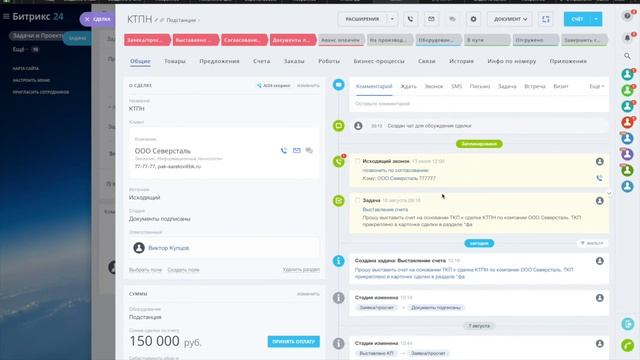This screenshot has width=640, height=360.
Task: Collapse the planned items chevron beside the Задача card
Action: point(609,194)
